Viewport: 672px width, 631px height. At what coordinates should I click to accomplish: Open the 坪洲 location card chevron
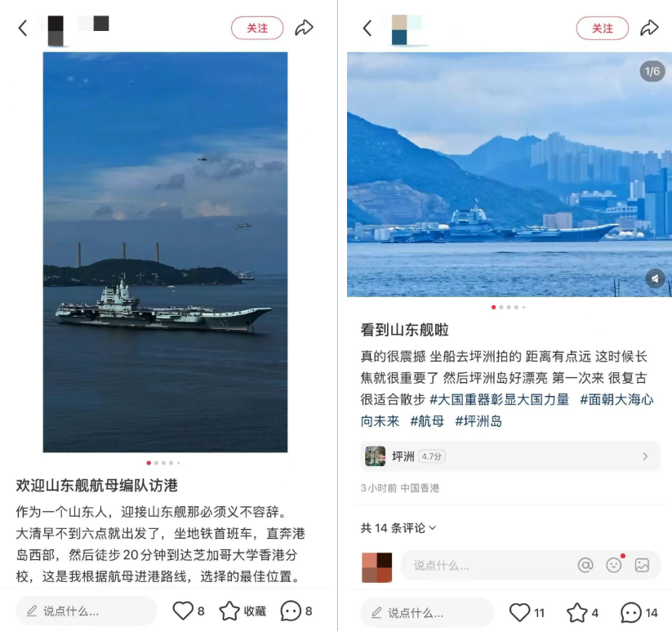pyautogui.click(x=645, y=456)
